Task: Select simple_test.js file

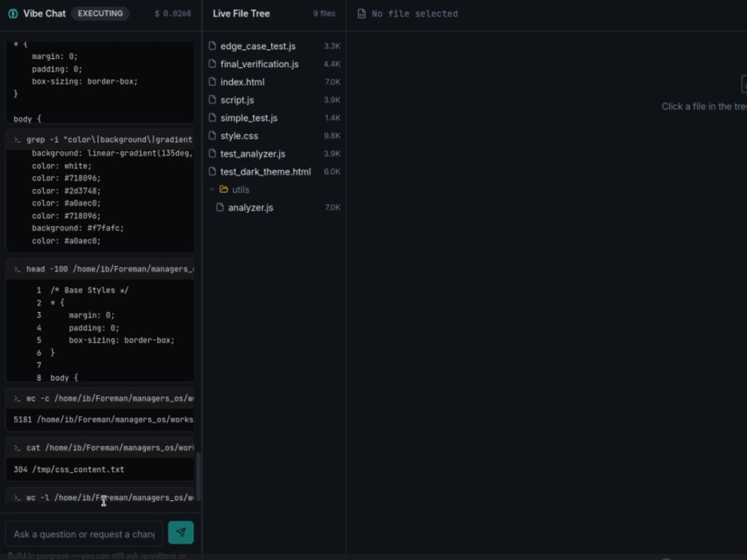Action: point(249,118)
